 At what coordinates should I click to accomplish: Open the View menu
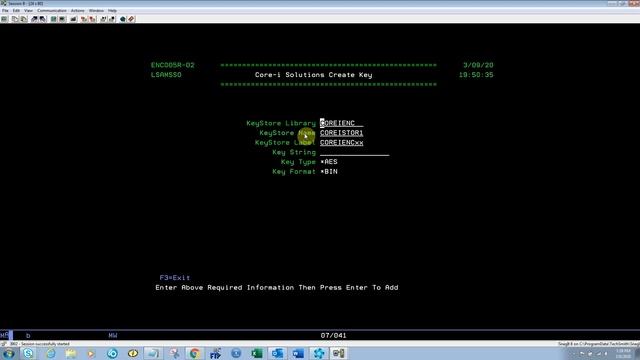point(28,11)
